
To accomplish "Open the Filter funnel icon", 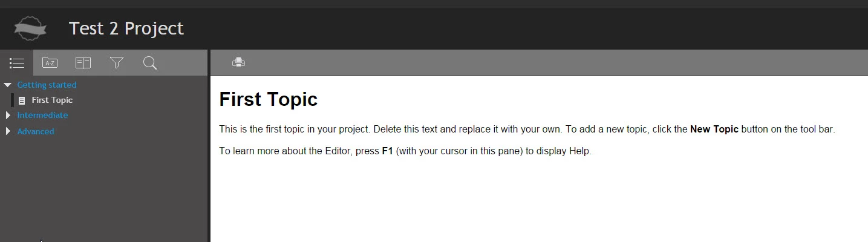I will 117,63.
